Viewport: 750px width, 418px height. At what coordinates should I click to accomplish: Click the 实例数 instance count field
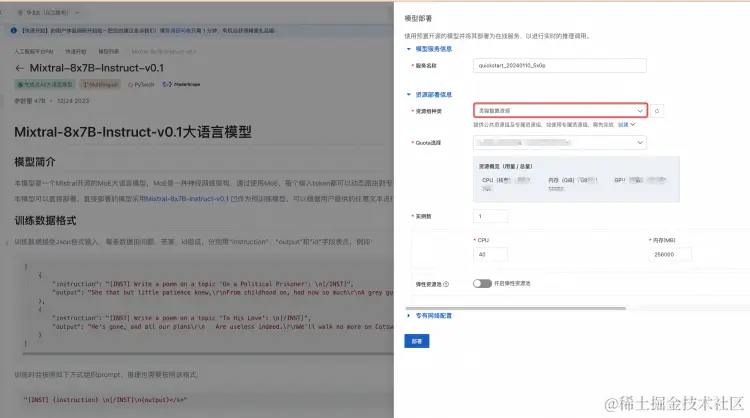(x=490, y=216)
